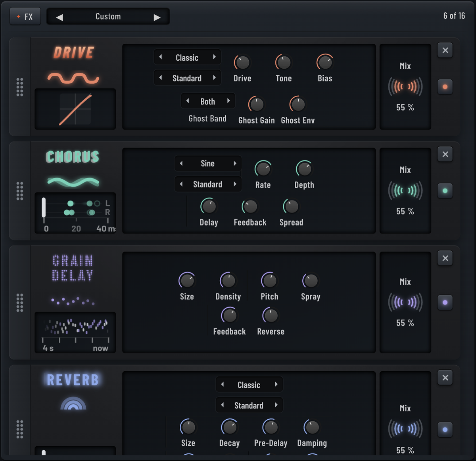Click the Chorus Rate knob
The height and width of the screenshot is (461, 476).
263,169
